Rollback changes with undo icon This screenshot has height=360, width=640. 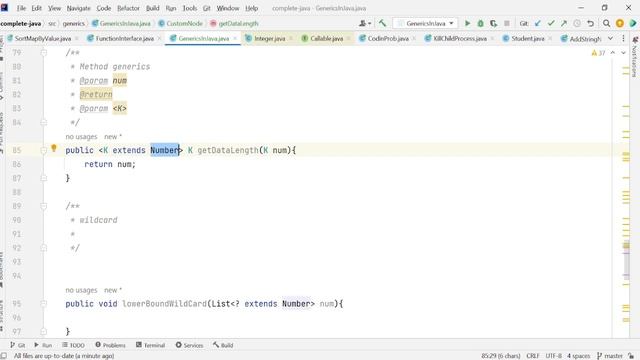590,24
